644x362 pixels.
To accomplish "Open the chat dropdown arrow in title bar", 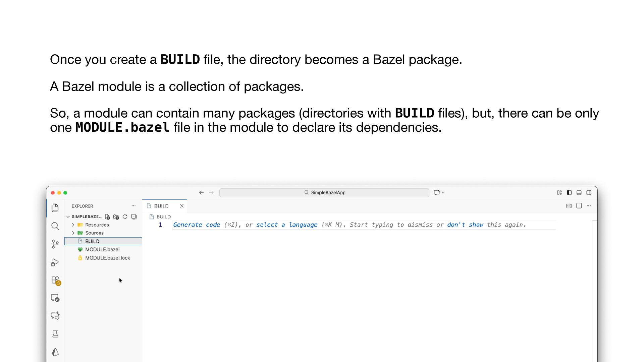I will (443, 193).
